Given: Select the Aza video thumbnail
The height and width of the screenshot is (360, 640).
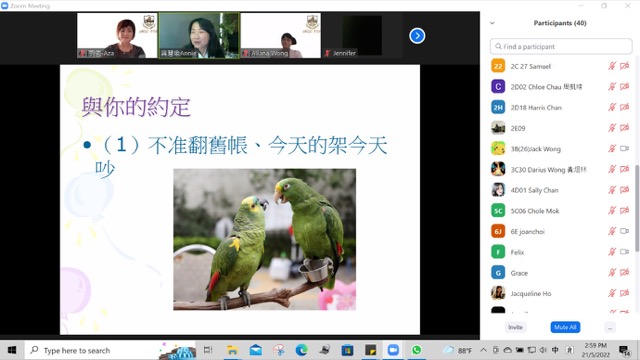Looking at the screenshot, I should click(x=117, y=36).
